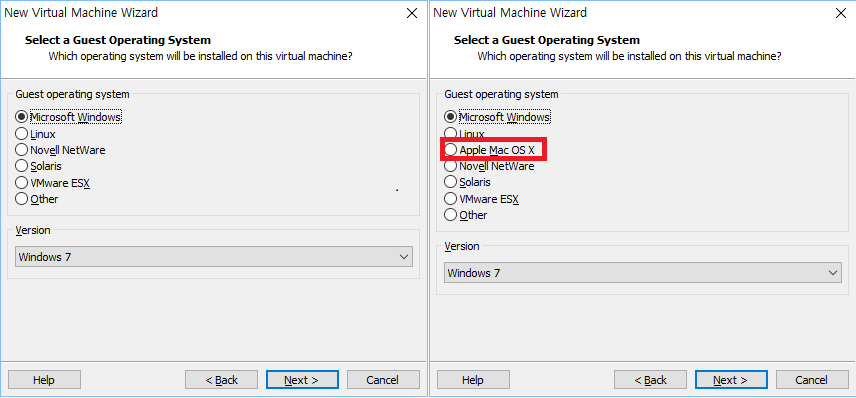Open the Version dropdown in left wizard
This screenshot has height=398, width=856.
[214, 257]
